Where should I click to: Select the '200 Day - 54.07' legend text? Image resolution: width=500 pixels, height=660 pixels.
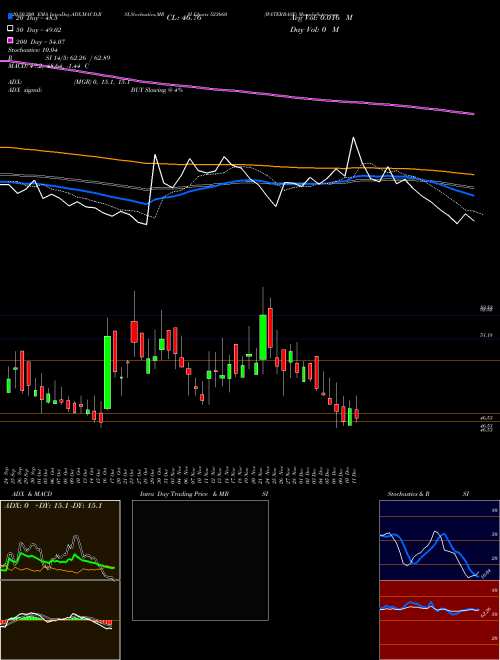click(x=40, y=41)
